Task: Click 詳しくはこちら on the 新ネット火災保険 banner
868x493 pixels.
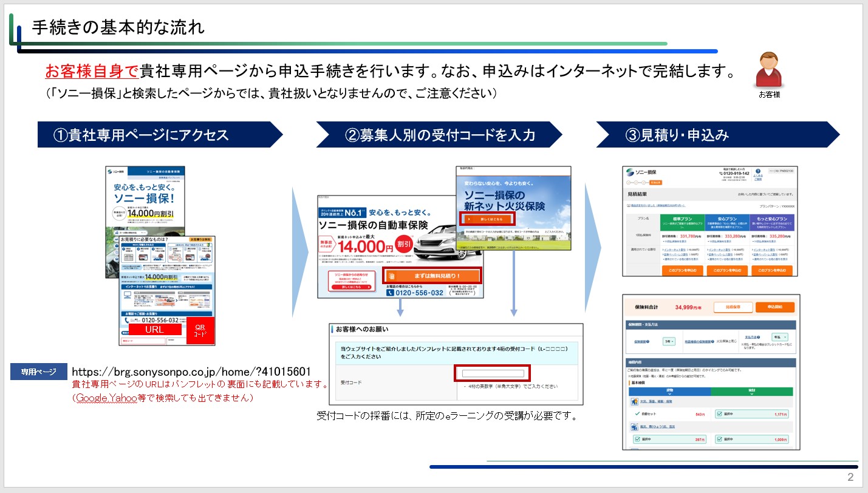Action: [488, 219]
